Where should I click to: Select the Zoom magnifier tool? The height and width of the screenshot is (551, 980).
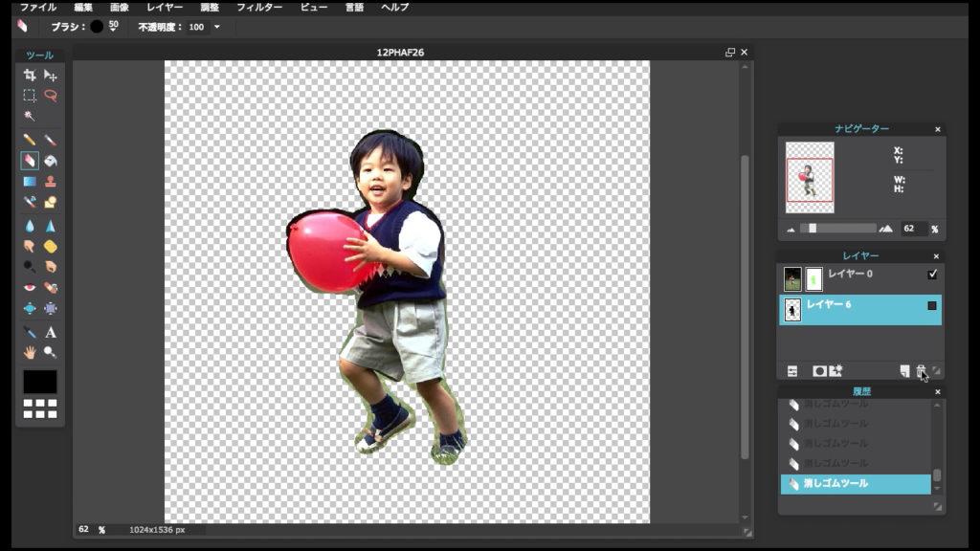[x=50, y=352]
